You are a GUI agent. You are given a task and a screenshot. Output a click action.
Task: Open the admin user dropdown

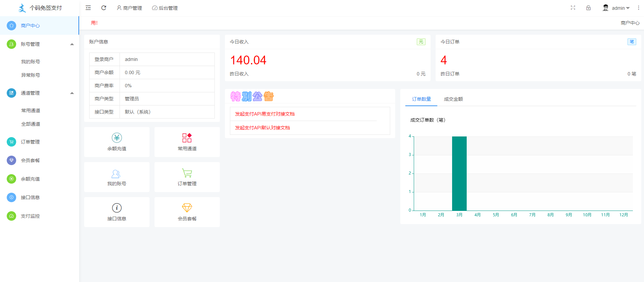(x=616, y=8)
